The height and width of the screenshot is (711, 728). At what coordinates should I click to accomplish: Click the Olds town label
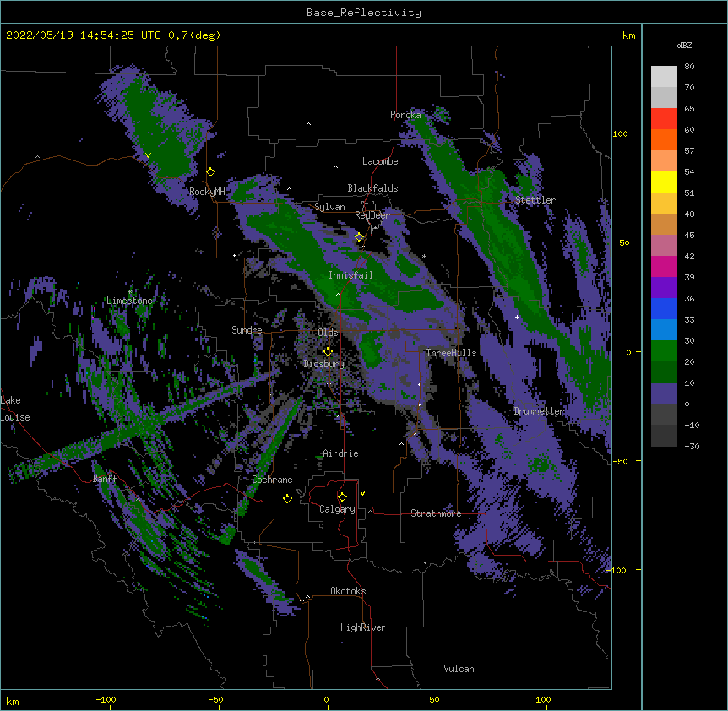click(328, 333)
